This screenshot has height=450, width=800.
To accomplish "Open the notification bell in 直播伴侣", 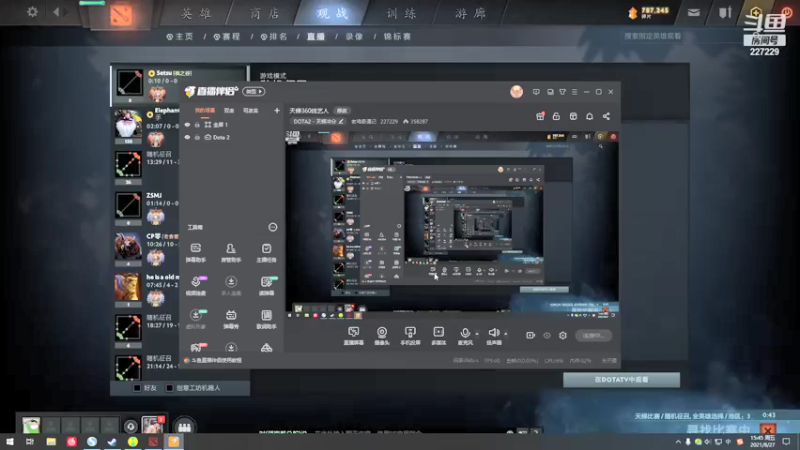I will (589, 116).
